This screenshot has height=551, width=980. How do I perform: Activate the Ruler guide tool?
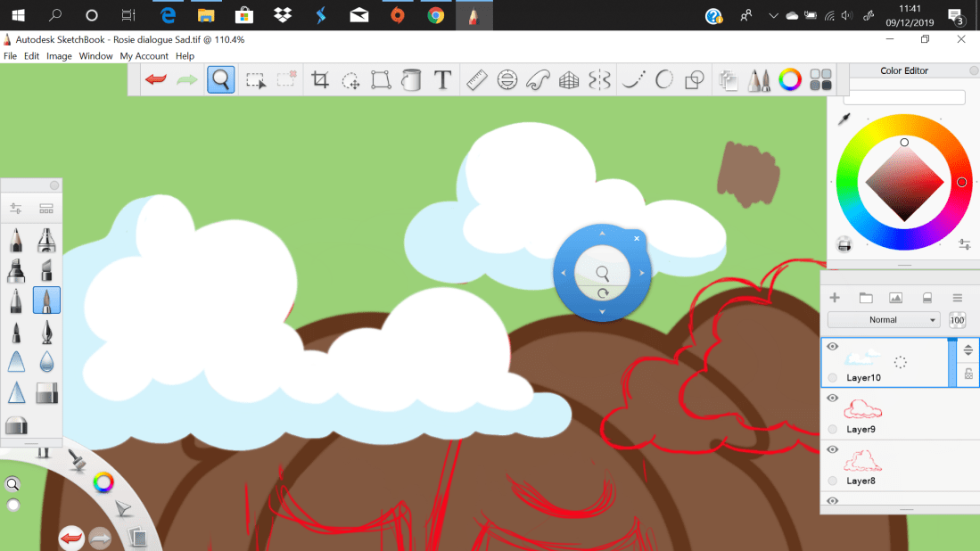pos(476,79)
